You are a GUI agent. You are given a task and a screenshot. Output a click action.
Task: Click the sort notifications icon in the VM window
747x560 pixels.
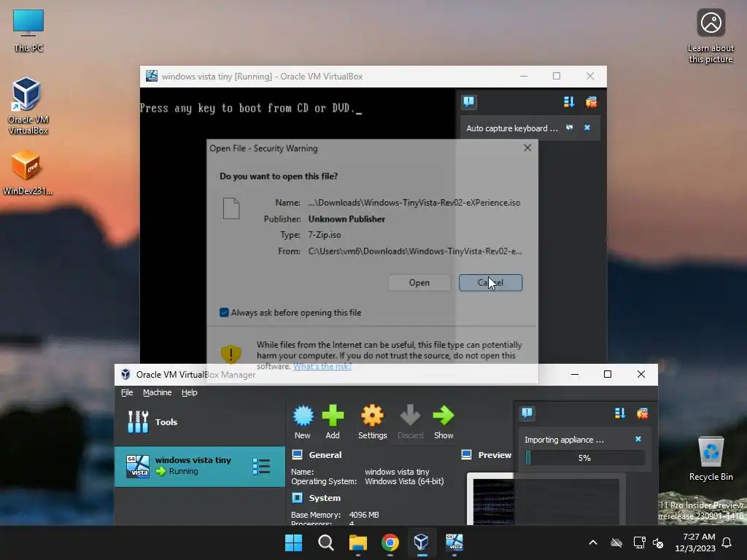[x=569, y=102]
